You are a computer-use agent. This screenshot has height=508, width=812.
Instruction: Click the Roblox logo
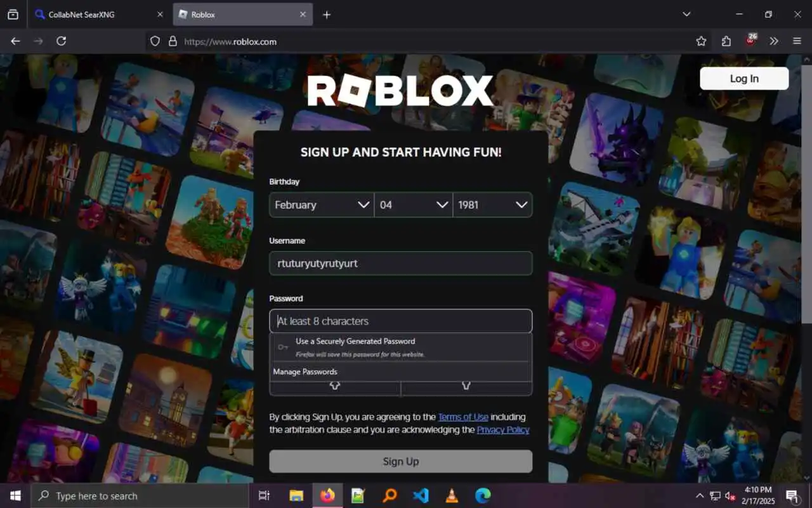coord(400,91)
